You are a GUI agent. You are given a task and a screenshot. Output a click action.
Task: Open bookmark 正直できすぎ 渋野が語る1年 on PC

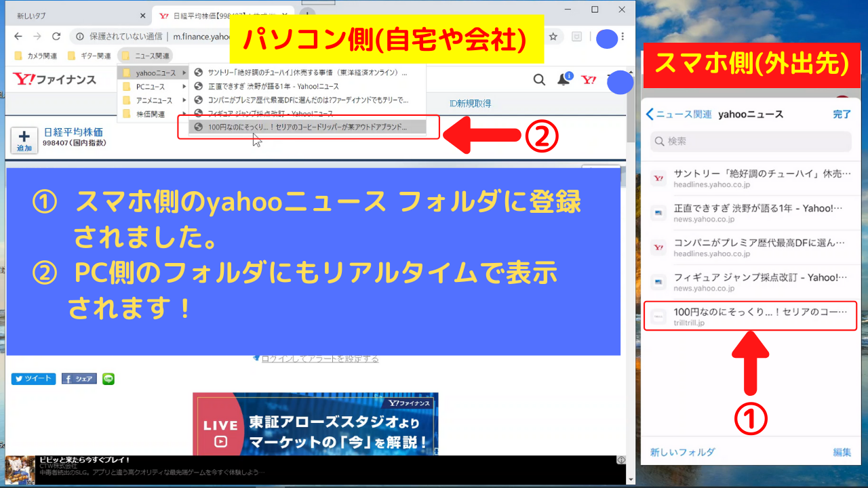[307, 87]
